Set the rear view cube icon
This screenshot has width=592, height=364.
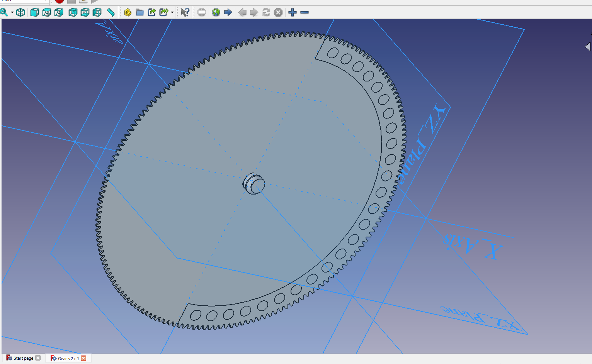73,12
